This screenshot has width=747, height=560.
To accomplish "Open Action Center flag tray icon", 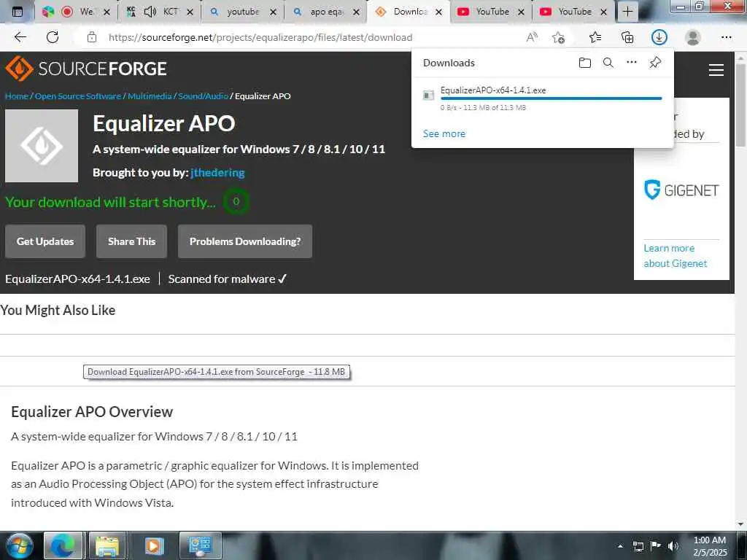I will tap(656, 545).
